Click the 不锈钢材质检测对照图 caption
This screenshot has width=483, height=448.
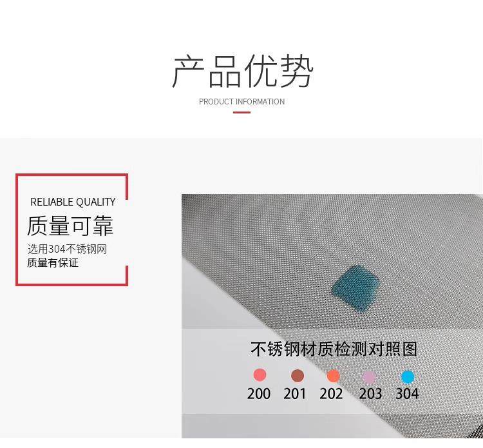pyautogui.click(x=334, y=349)
